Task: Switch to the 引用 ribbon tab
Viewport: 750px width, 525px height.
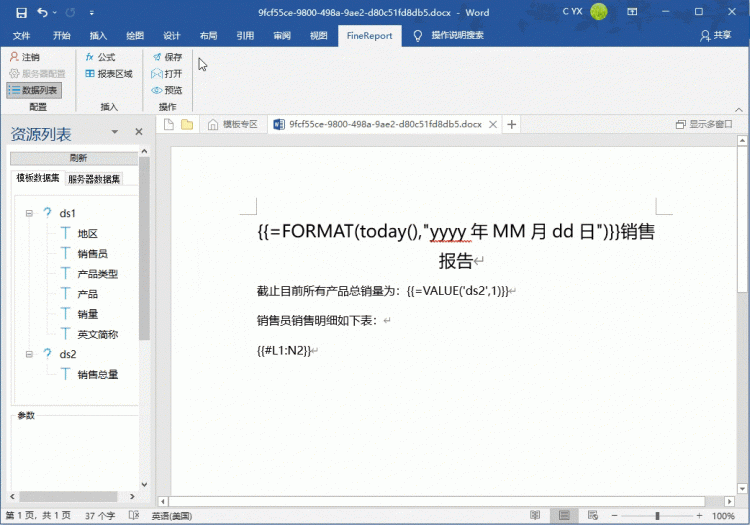Action: (x=245, y=35)
